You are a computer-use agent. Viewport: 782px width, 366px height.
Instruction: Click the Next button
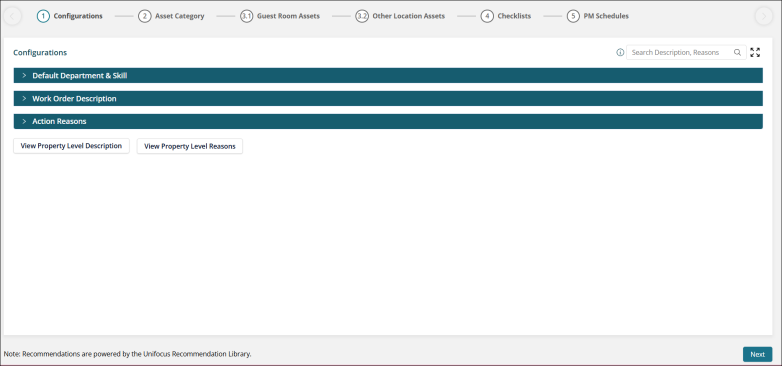[x=758, y=354]
